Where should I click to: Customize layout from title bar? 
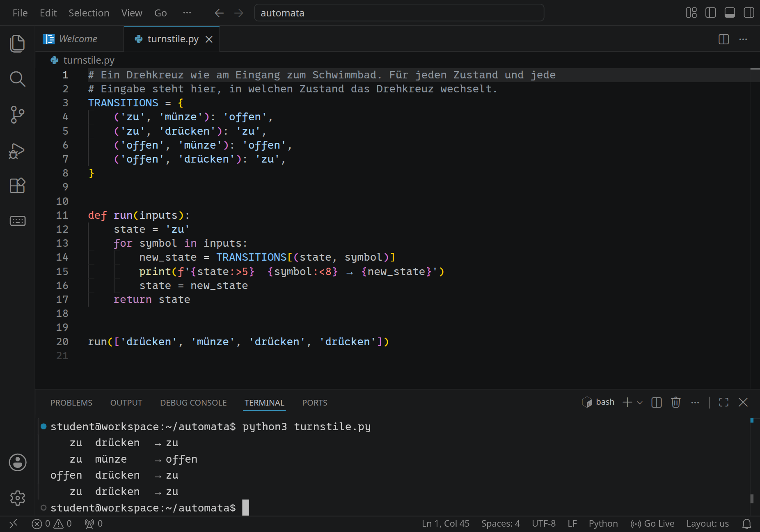pos(691,13)
